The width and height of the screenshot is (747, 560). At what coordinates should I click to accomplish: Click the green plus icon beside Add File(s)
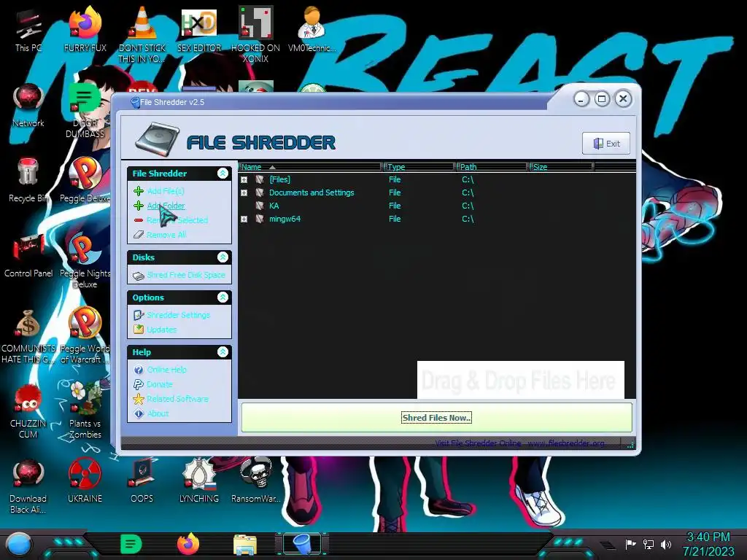[139, 191]
